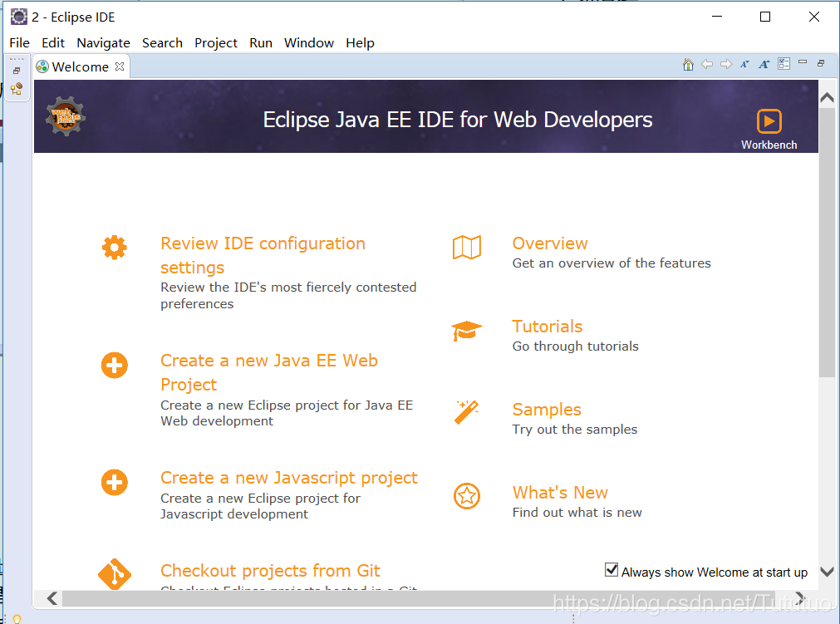Viewport: 840px width, 624px height.
Task: Click the horizontal scrollbar right arrow
Action: click(800, 598)
